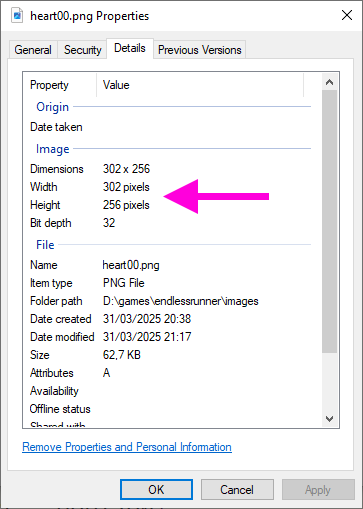363x509 pixels.
Task: Click the vertical scrollbar thumb
Action: [x=329, y=221]
